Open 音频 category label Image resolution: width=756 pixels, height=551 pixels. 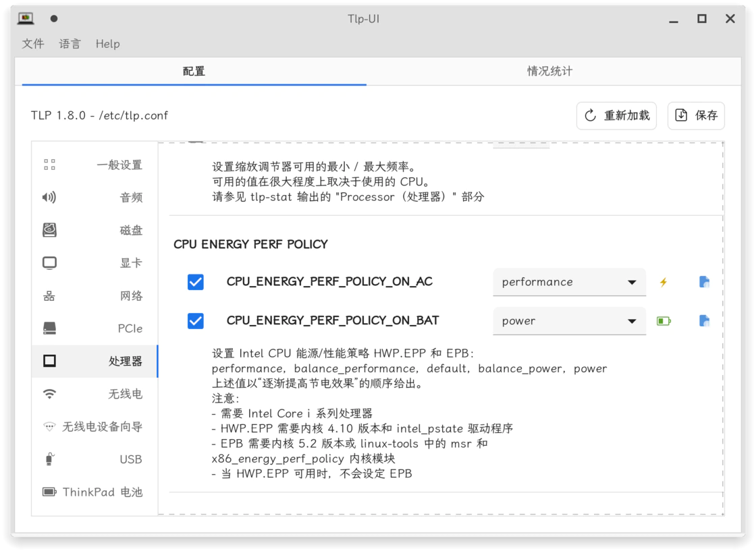[x=131, y=197]
